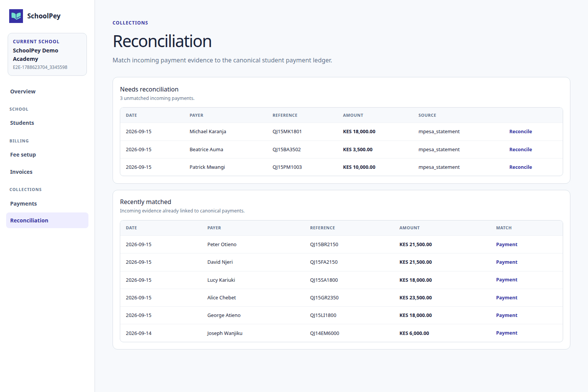Select amount KES 10,000.00
Screen dimensions: 588x392
(x=359, y=167)
